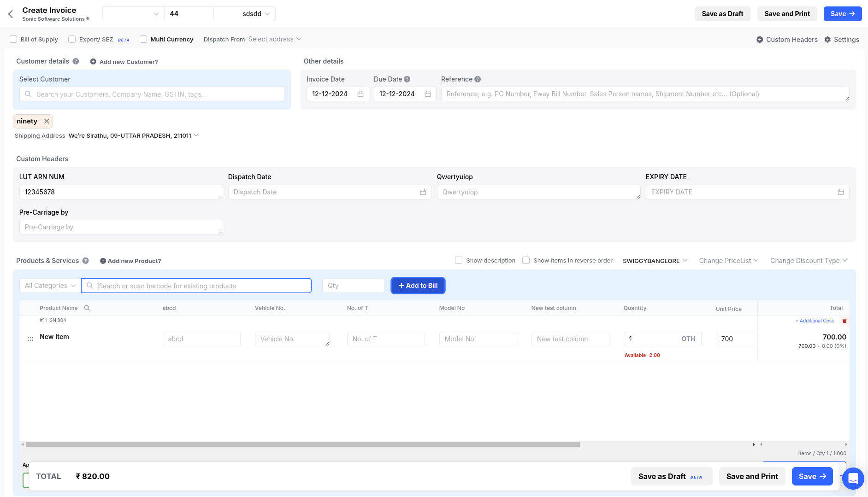
Task: Open the Due Date calendar picker
Action: click(x=428, y=94)
